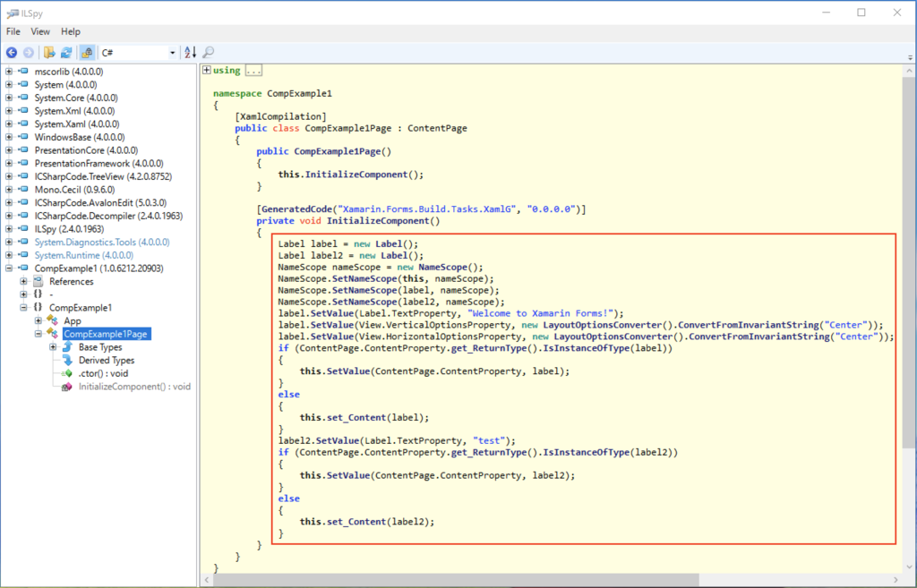
Task: Click the LayoutOptionsConverter reference for VerticalOptionsProperty
Action: point(602,325)
